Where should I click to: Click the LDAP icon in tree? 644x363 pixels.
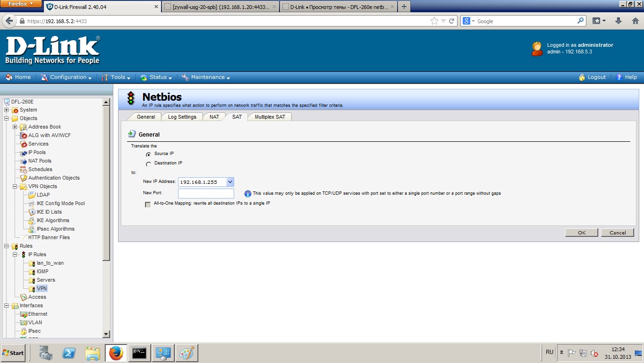(x=32, y=195)
